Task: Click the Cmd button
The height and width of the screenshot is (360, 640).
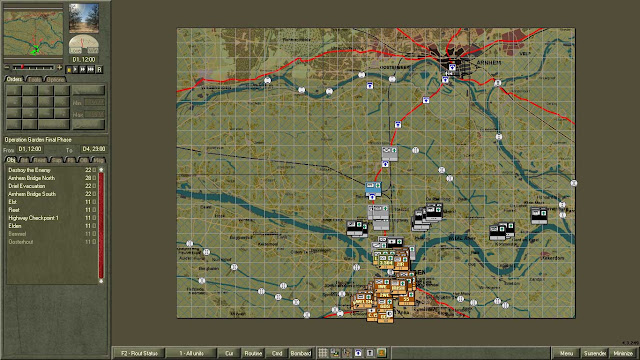Action: click(277, 353)
